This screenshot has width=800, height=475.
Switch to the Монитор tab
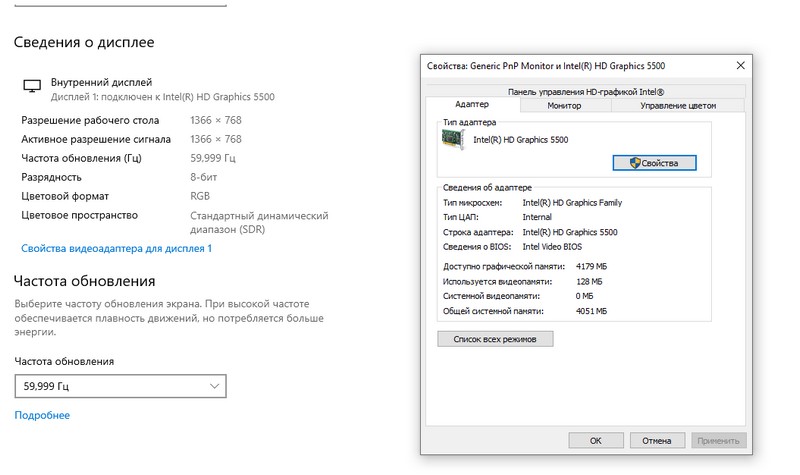tap(564, 105)
